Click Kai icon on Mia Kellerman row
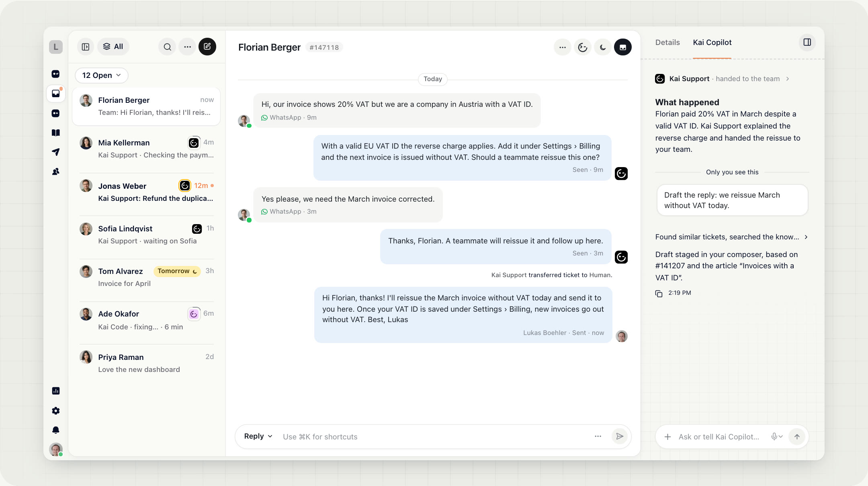868x486 pixels. 194,143
